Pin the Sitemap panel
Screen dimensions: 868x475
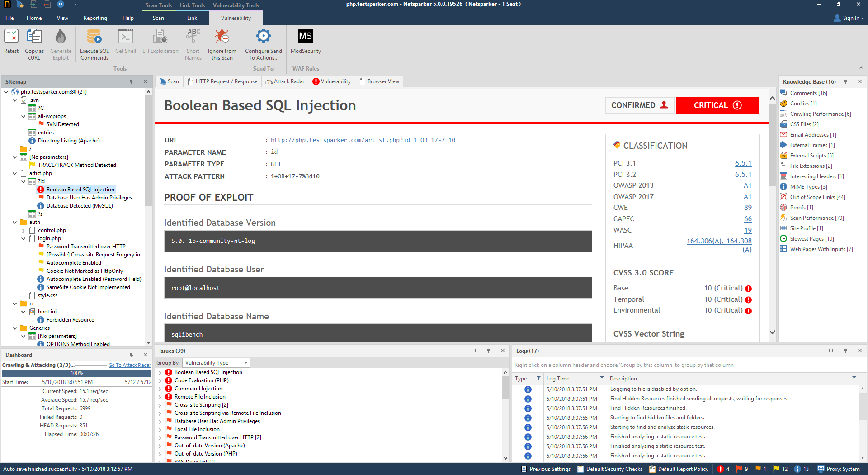click(131, 82)
